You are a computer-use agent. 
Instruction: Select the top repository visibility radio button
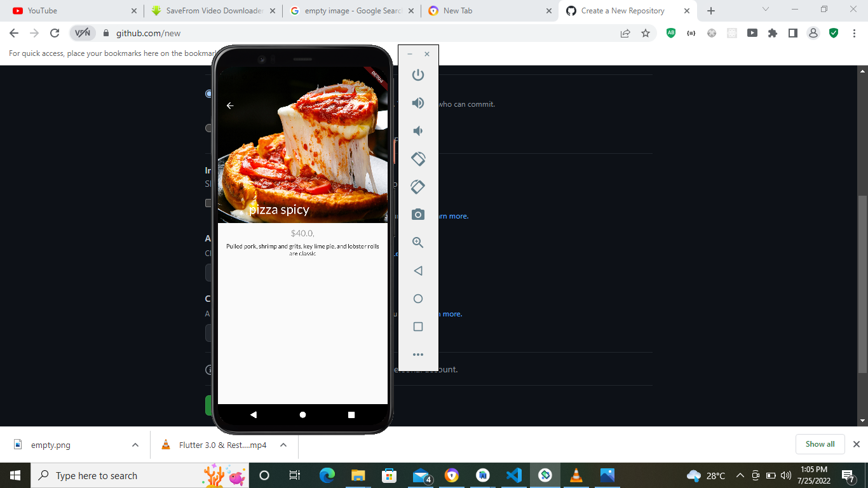point(208,93)
